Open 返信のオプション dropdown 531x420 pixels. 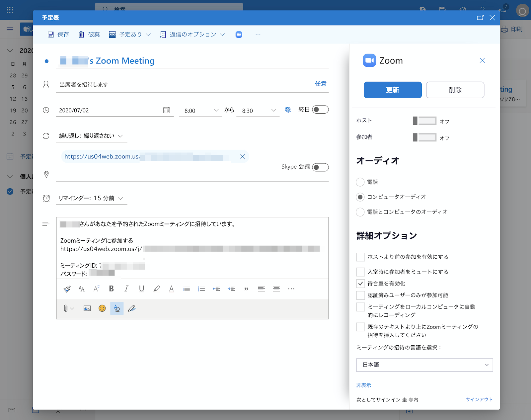(x=192, y=35)
